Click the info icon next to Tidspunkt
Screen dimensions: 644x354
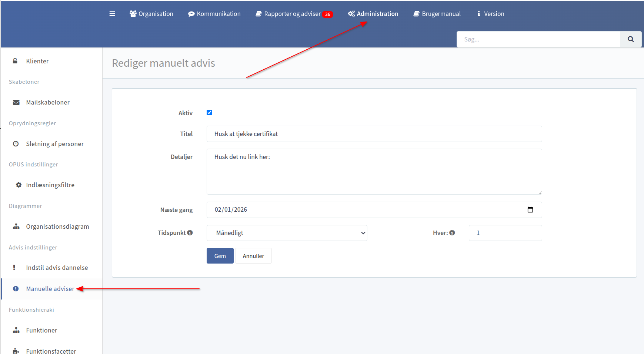click(x=190, y=233)
